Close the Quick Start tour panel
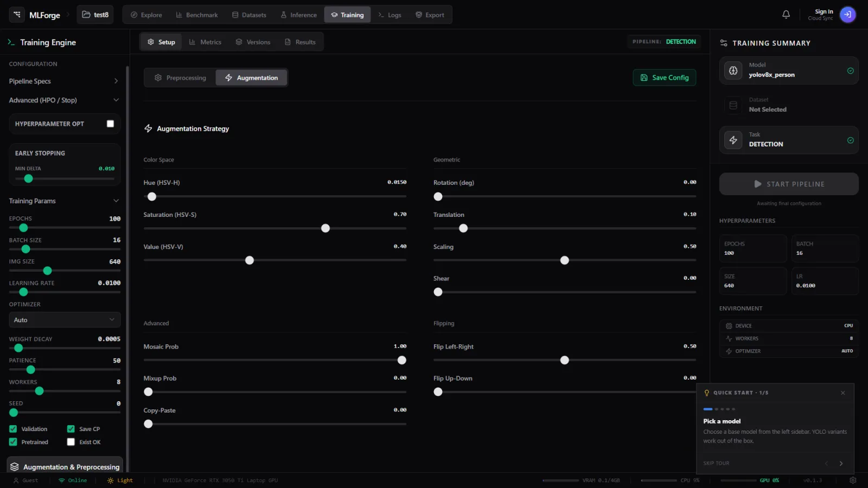The image size is (868, 488). [843, 393]
